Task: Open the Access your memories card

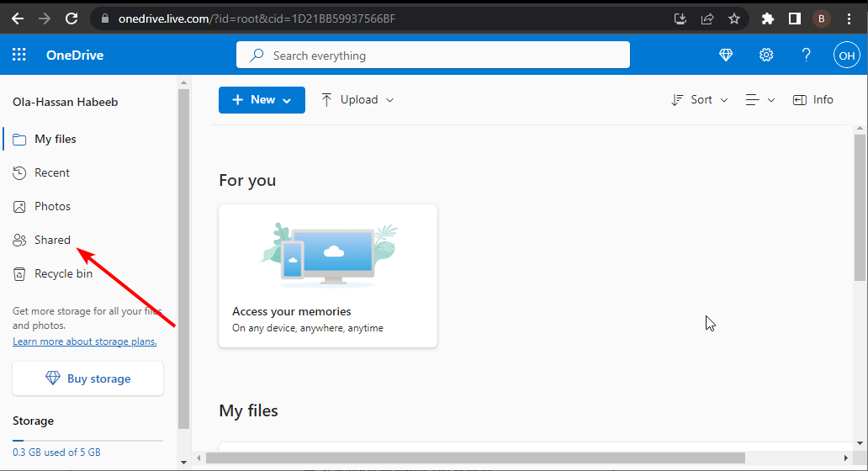Action: tap(328, 276)
